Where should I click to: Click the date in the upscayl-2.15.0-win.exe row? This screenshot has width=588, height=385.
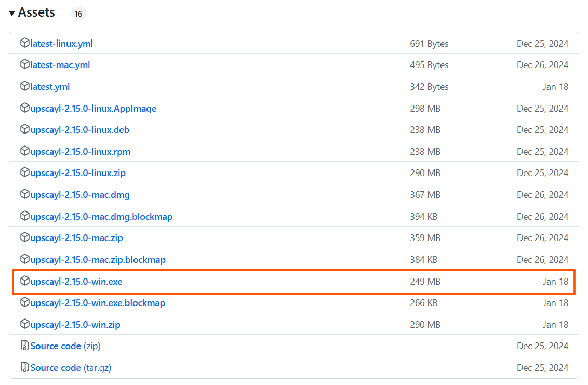[555, 282]
